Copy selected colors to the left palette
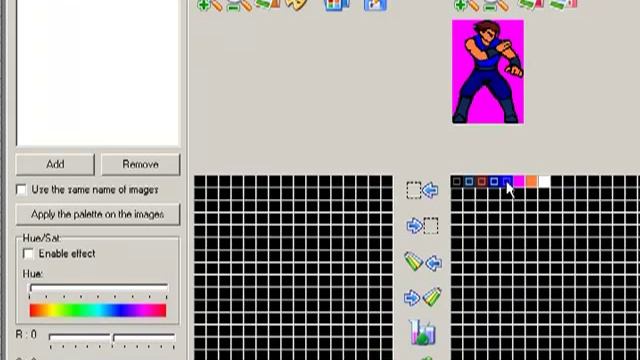 click(422, 190)
